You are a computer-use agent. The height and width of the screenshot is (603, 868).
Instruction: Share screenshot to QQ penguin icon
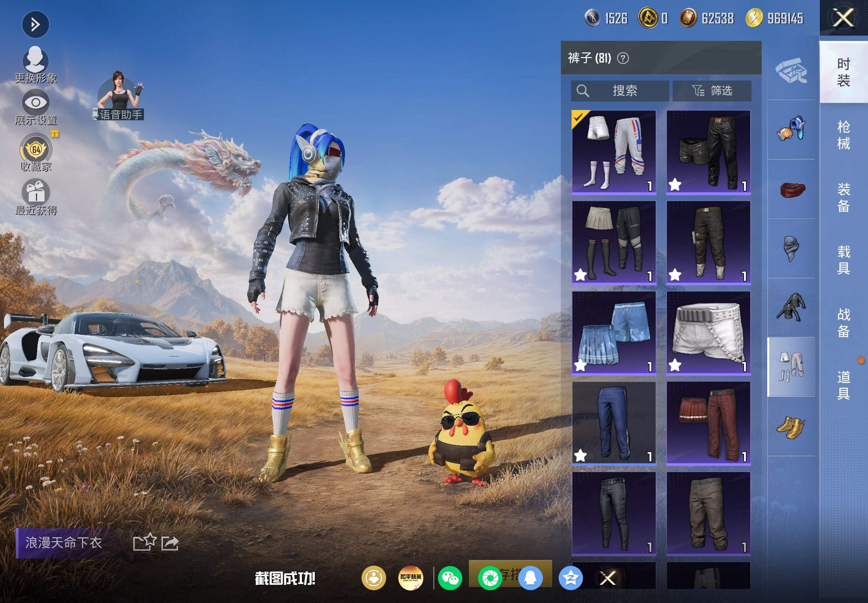point(530,578)
